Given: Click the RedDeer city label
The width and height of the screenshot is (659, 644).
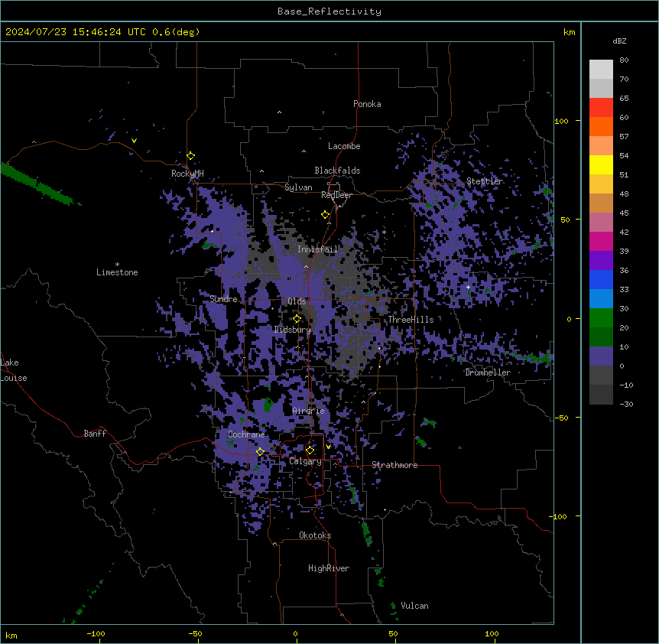Looking at the screenshot, I should point(336,195).
